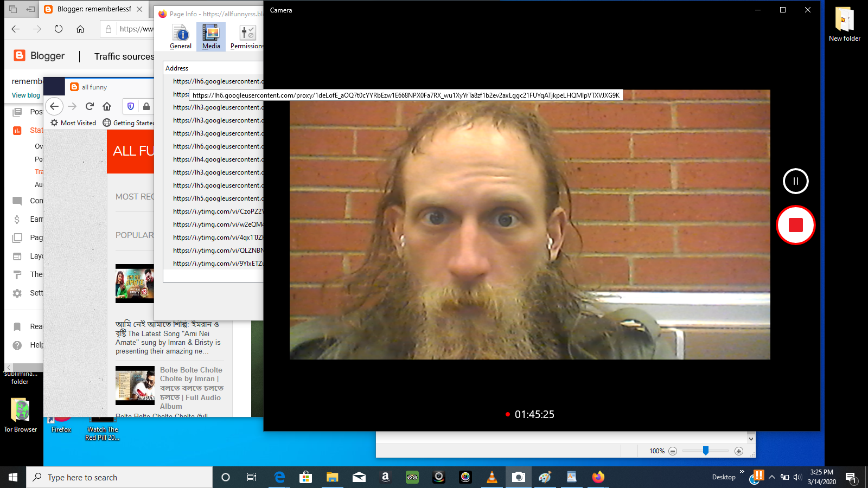Click the View blog link

(26, 95)
